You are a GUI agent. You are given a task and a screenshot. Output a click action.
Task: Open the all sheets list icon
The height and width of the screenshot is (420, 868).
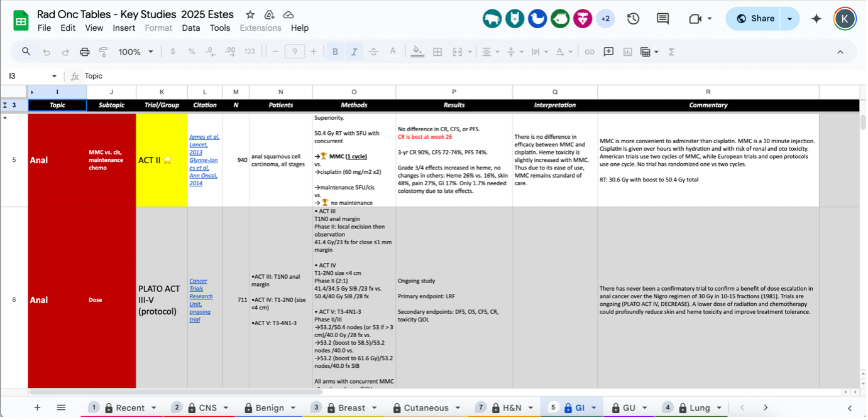coord(61,407)
